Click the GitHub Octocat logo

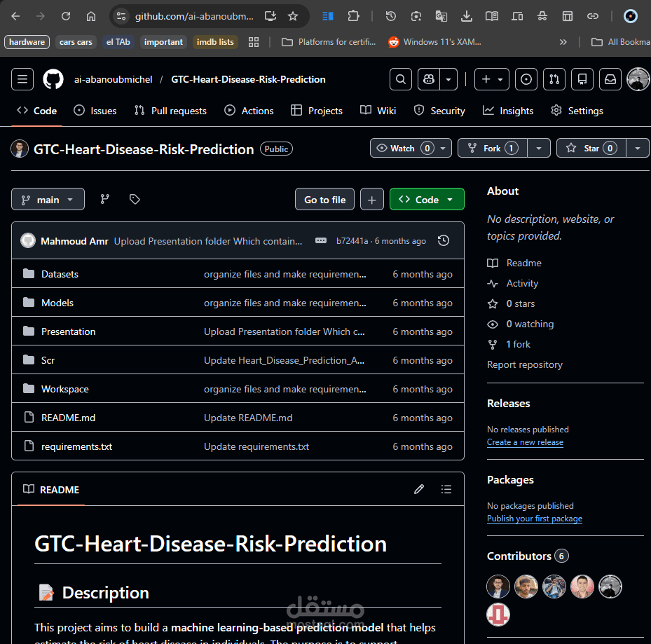point(53,79)
